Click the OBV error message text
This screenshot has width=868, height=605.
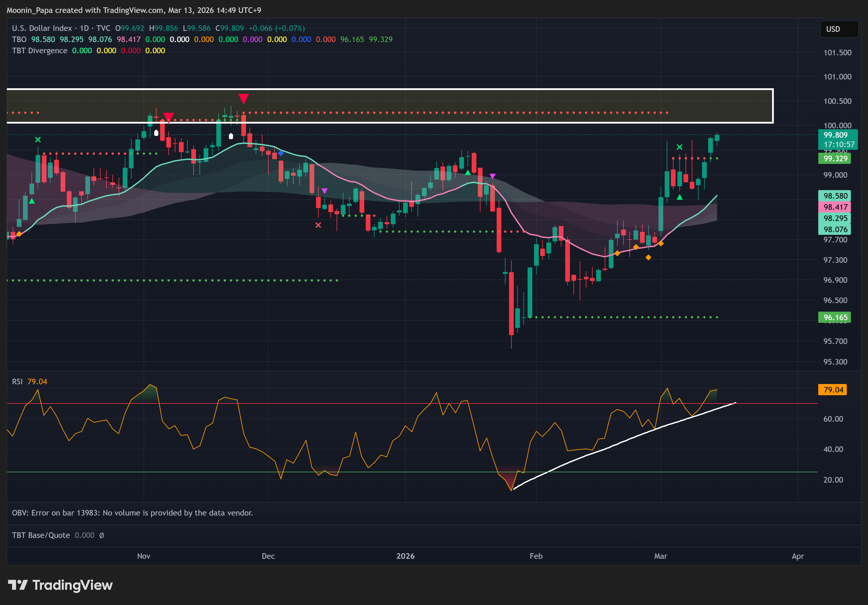pos(132,513)
